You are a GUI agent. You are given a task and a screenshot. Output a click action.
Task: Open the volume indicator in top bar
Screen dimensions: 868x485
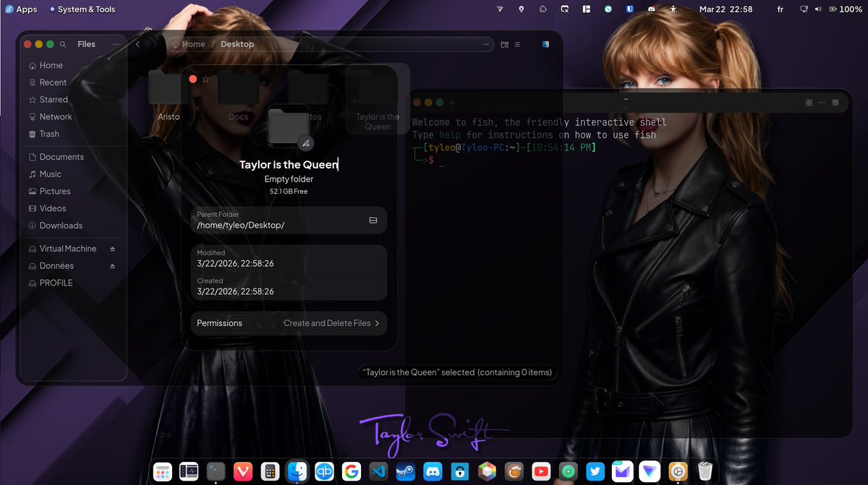[818, 9]
